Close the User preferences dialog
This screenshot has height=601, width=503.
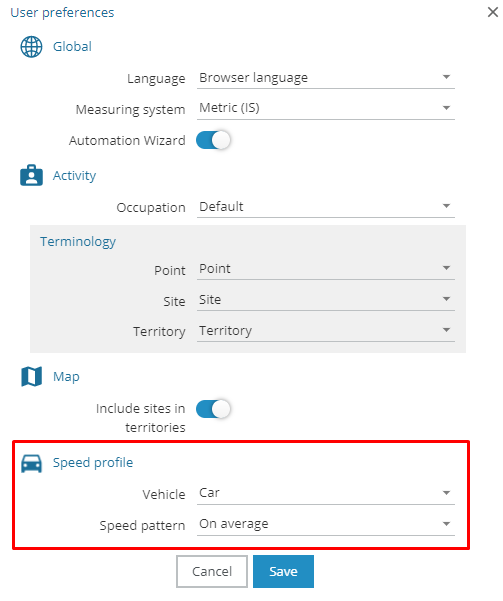click(x=493, y=12)
